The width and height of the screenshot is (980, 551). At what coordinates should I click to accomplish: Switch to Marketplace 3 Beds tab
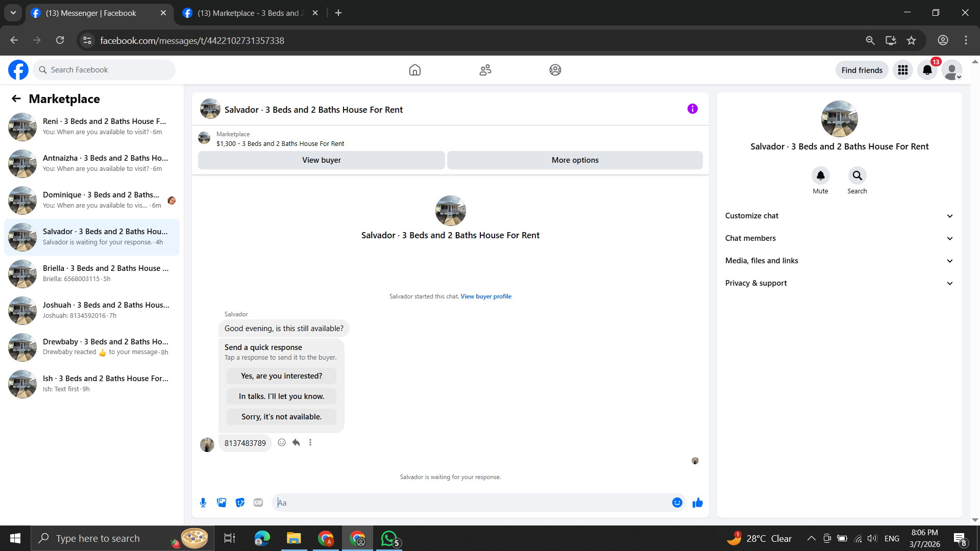coord(250,13)
